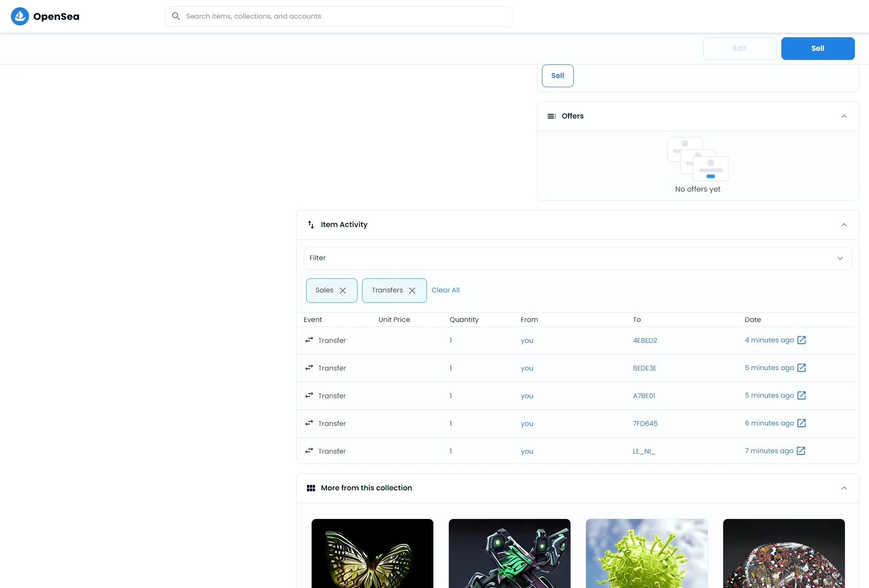
Task: Click the 7 minutes ago date link
Action: (769, 451)
